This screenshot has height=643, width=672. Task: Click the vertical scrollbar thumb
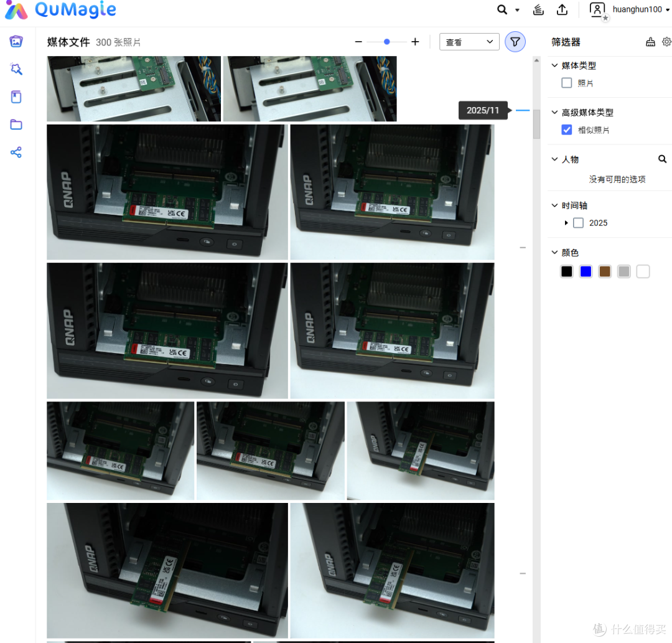(x=536, y=124)
